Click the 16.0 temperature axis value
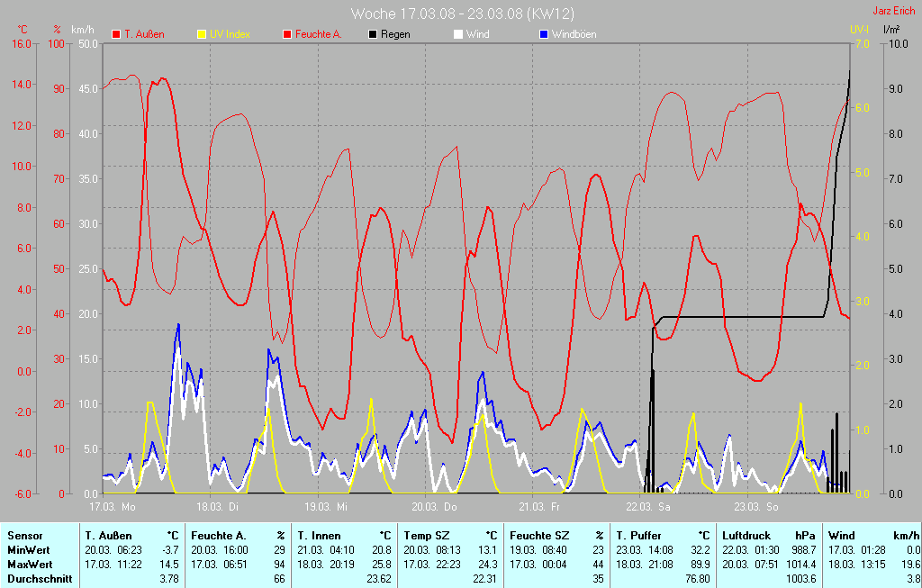The image size is (922, 588). pyautogui.click(x=22, y=44)
